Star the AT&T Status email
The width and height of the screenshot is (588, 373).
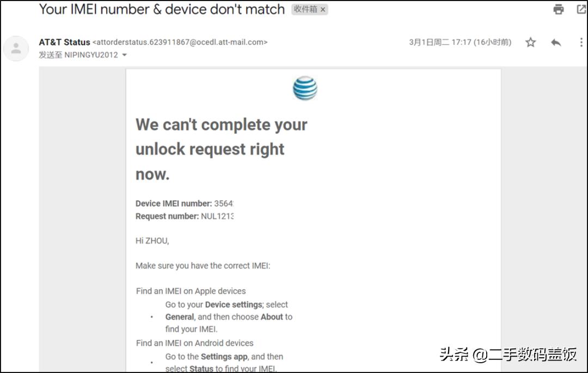click(530, 42)
